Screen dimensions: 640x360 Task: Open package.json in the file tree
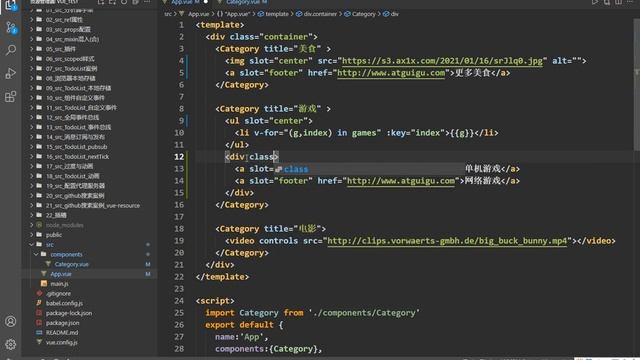62,323
